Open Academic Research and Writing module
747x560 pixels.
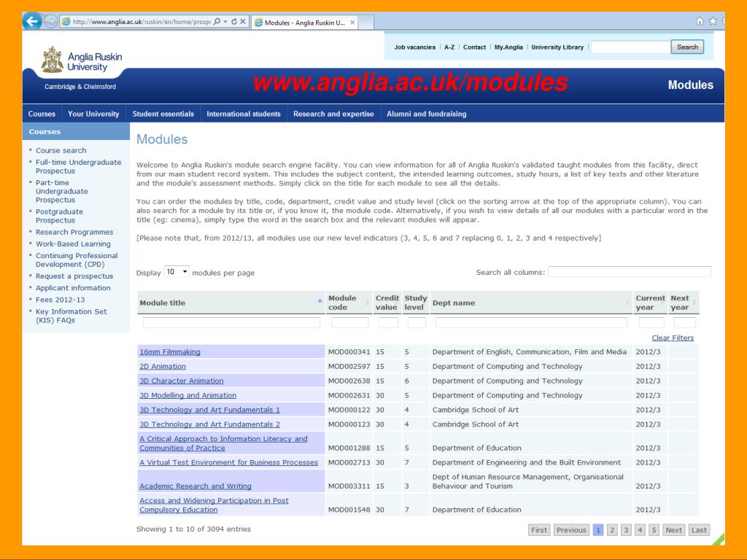tap(196, 486)
